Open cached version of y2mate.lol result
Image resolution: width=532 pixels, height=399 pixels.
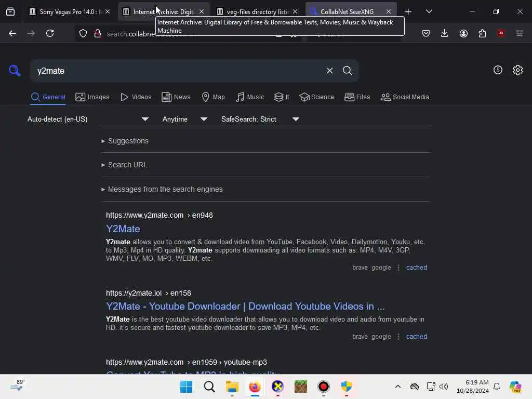pyautogui.click(x=416, y=337)
